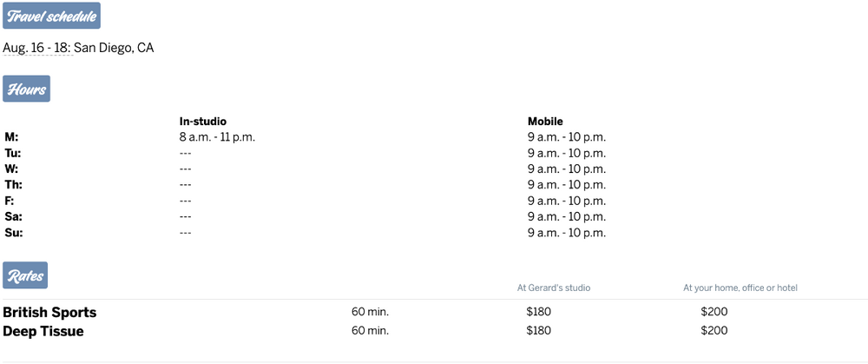Click the Th: day label
The width and height of the screenshot is (868, 364).
pyautogui.click(x=13, y=185)
